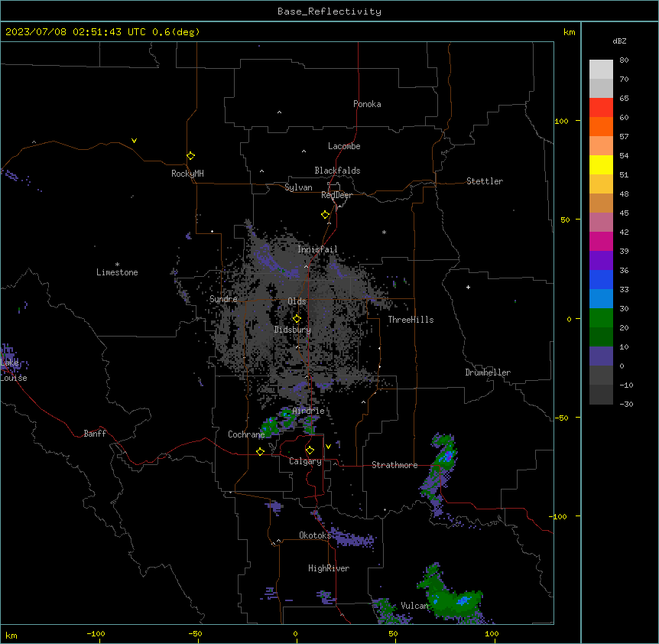Click the Drumheller label
The height and width of the screenshot is (644, 659).
point(488,372)
